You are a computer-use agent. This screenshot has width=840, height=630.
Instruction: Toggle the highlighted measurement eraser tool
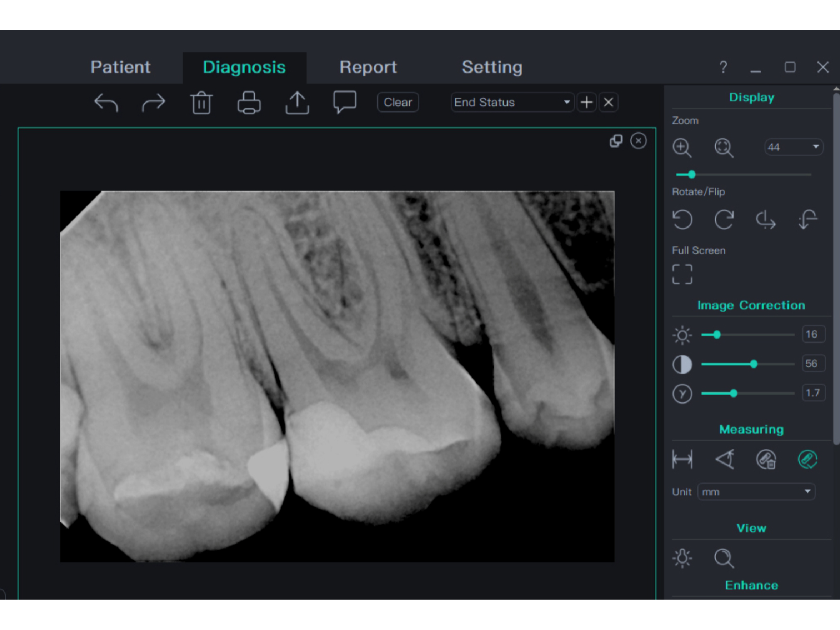(x=807, y=459)
